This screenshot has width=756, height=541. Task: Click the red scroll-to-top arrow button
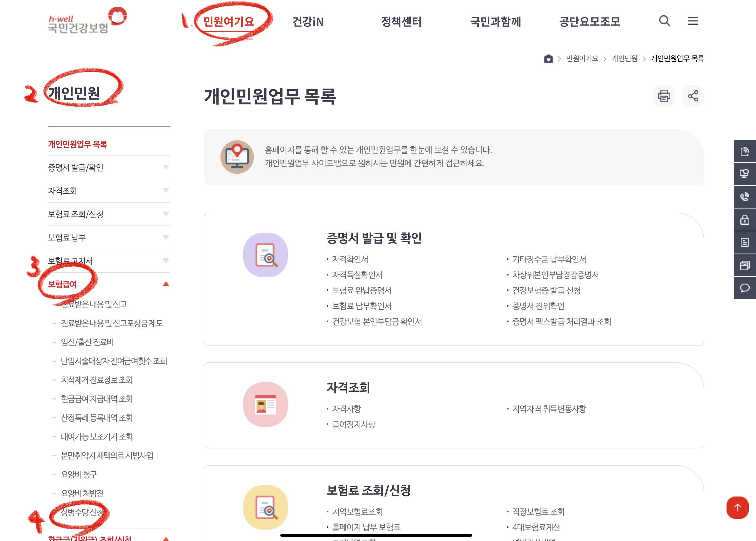point(737,507)
